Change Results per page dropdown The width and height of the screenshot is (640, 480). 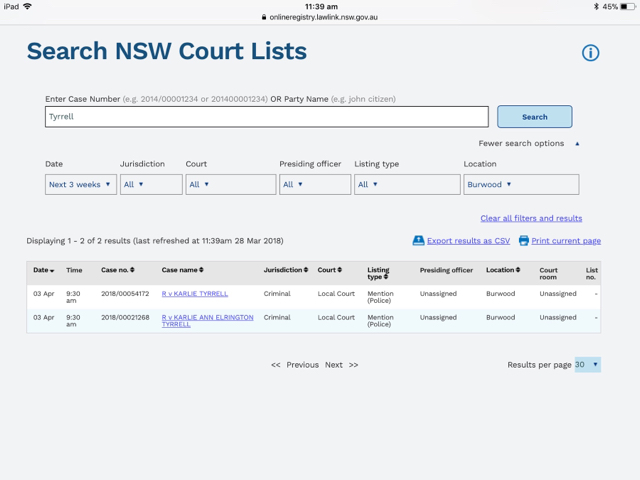click(x=588, y=365)
